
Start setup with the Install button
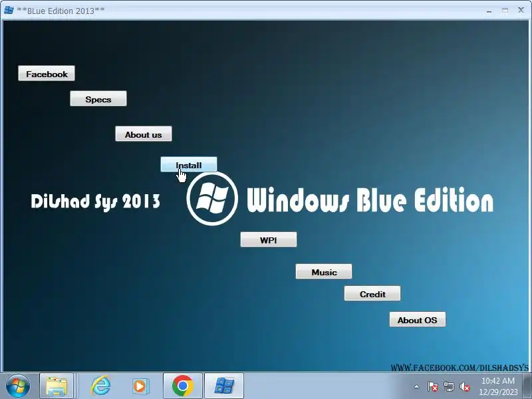click(189, 164)
